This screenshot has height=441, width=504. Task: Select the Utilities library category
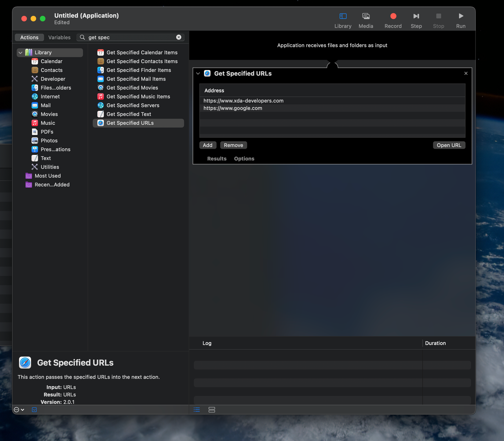pyautogui.click(x=50, y=167)
